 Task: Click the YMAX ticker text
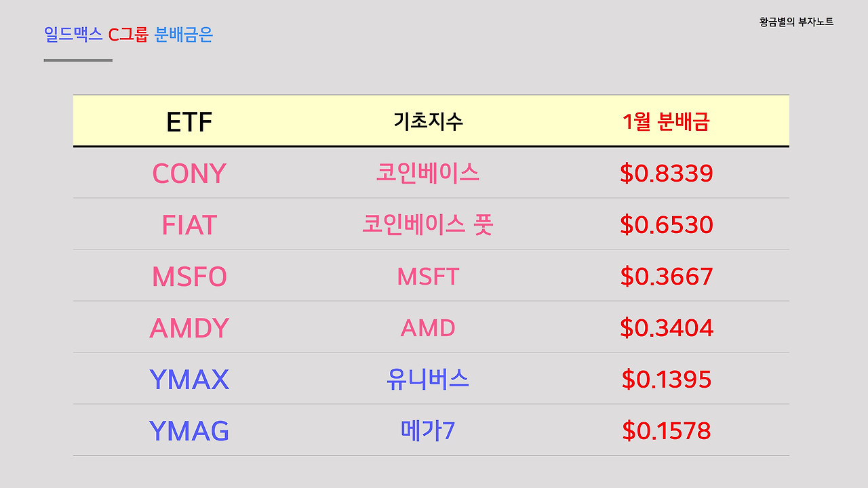point(189,380)
